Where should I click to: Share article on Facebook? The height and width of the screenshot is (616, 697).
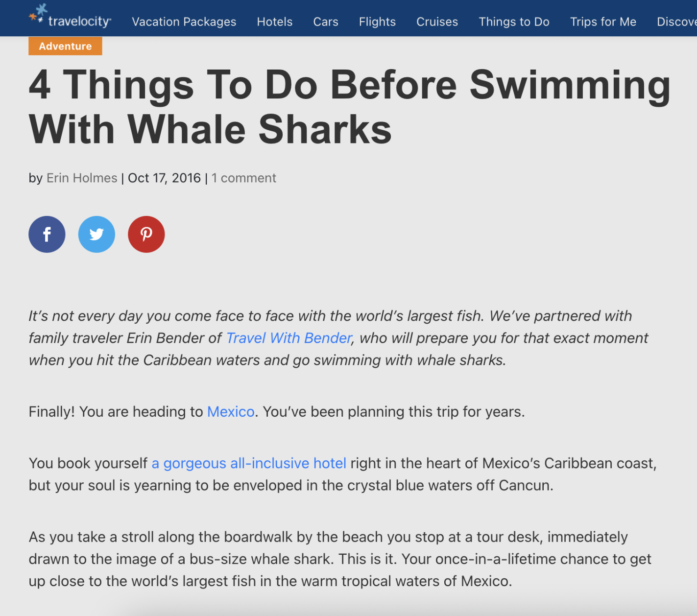point(47,235)
